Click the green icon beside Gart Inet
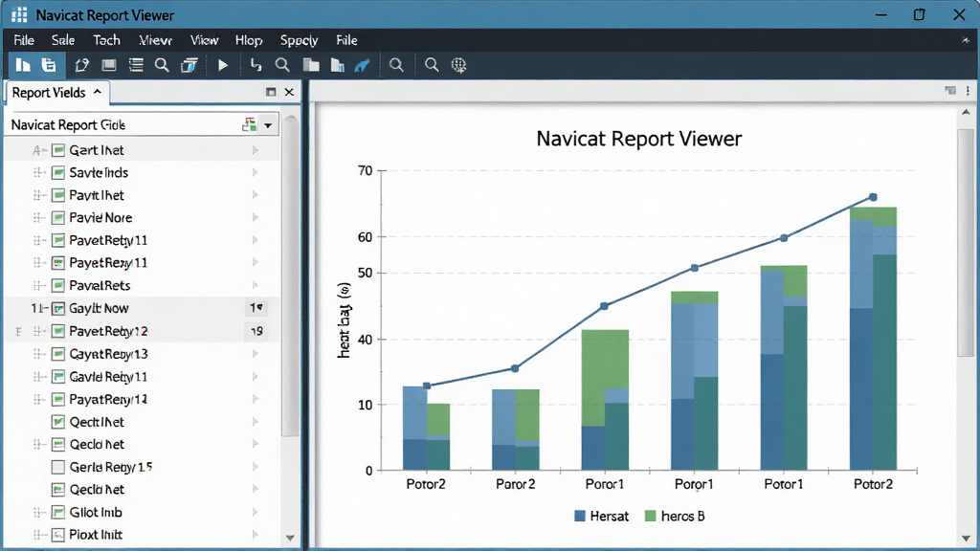980x551 pixels. (x=58, y=150)
